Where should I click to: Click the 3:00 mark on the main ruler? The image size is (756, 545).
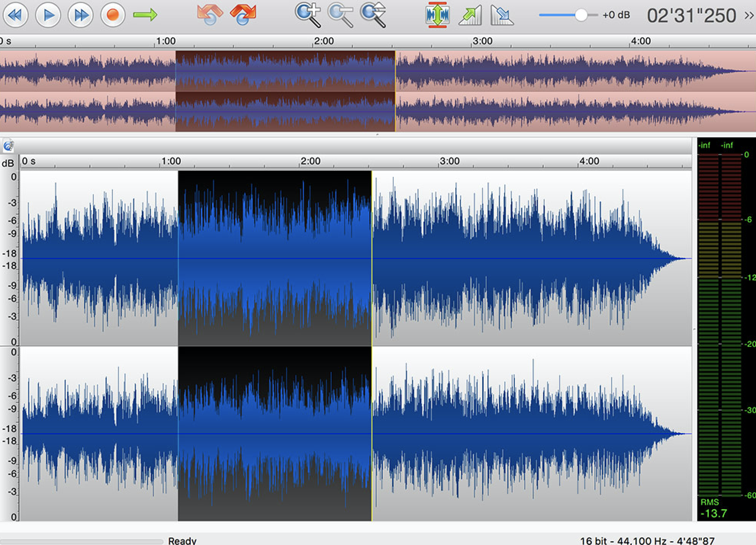449,162
